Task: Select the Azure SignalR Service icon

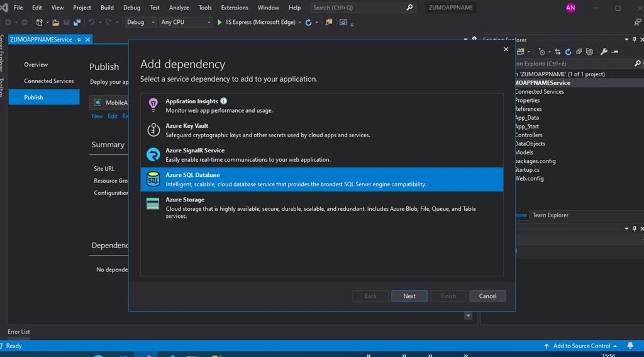Action: pos(153,154)
